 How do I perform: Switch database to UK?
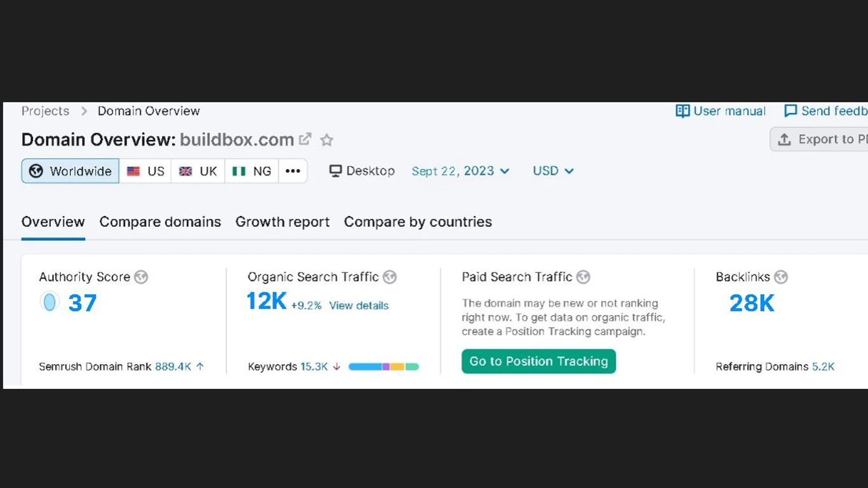point(198,171)
